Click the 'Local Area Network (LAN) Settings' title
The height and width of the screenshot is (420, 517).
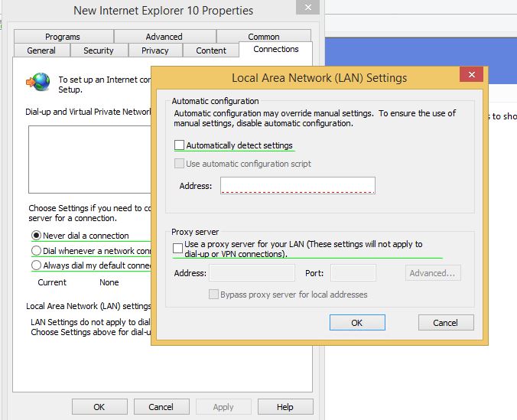point(319,78)
